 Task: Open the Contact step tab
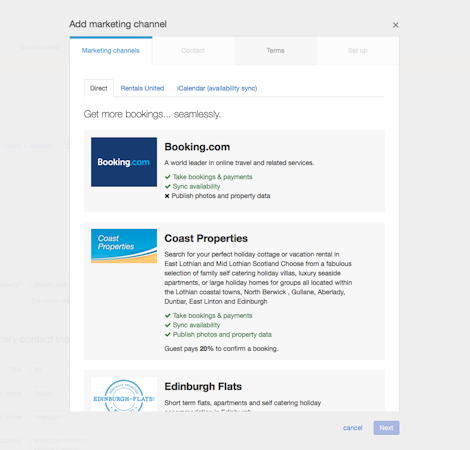point(193,51)
